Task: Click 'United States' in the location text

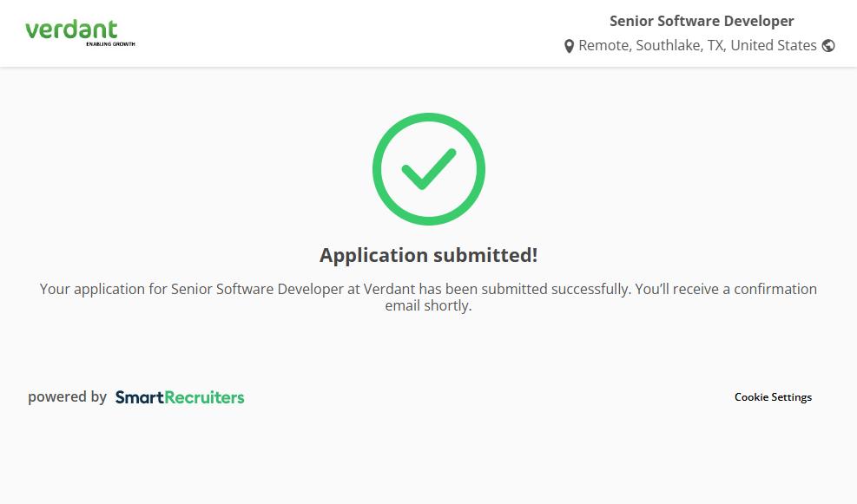Action: (773, 45)
